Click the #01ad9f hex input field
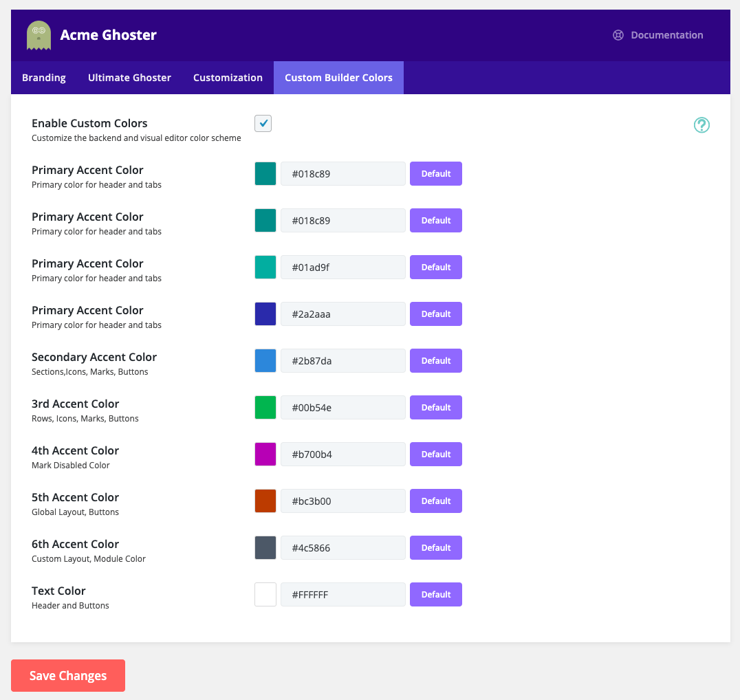740x700 pixels. pyautogui.click(x=343, y=267)
